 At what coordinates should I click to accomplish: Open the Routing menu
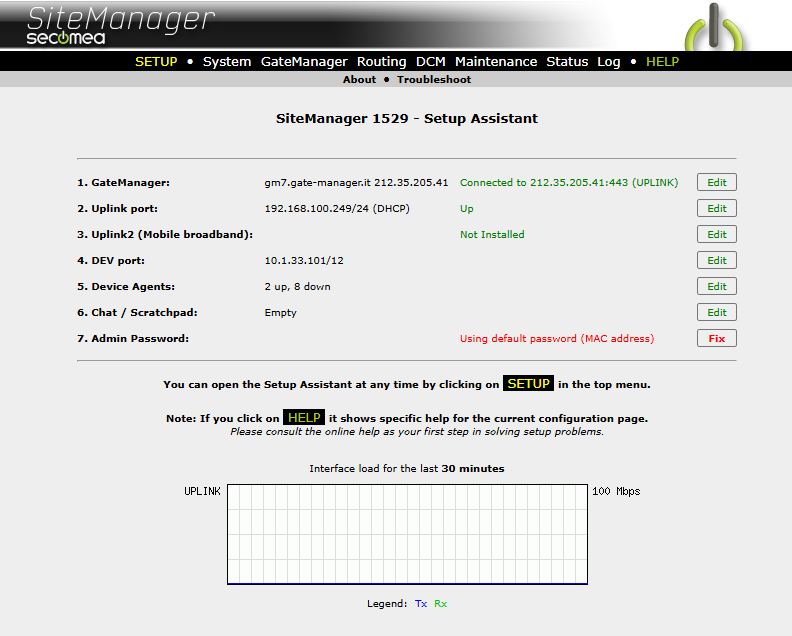click(x=381, y=62)
